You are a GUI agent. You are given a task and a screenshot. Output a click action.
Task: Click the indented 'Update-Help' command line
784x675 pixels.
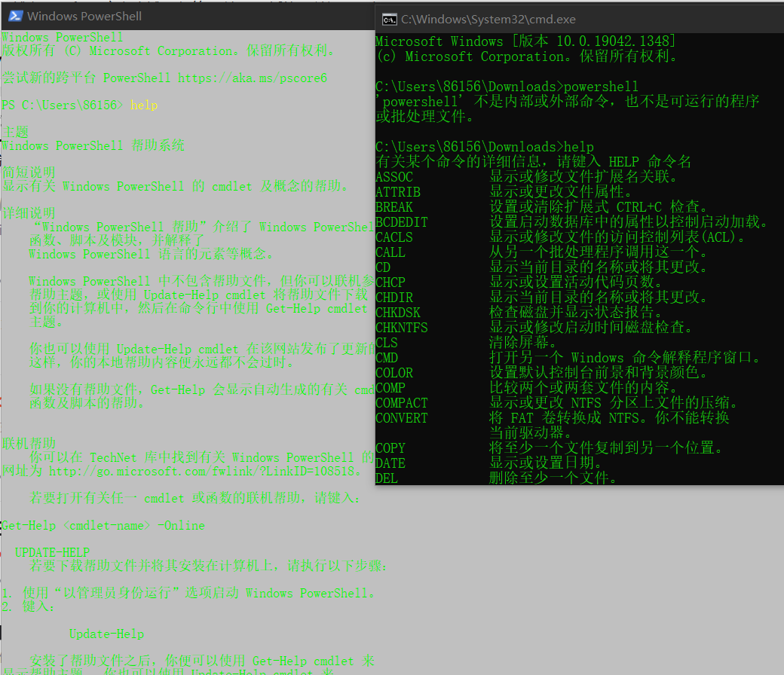point(106,634)
